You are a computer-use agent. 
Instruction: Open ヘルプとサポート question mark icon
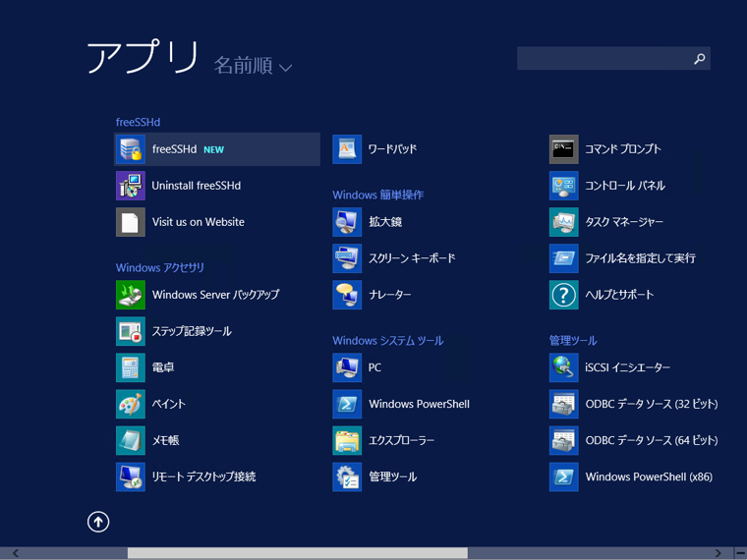click(x=563, y=295)
